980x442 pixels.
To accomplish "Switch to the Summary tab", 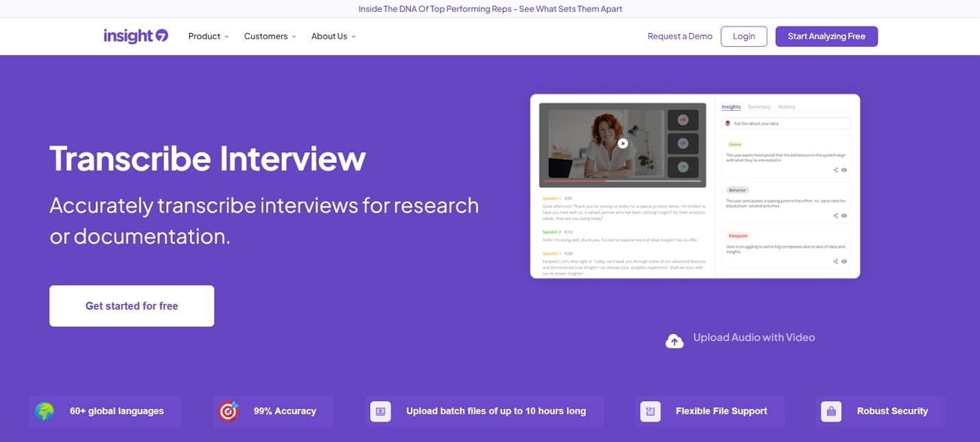I will coord(759,107).
